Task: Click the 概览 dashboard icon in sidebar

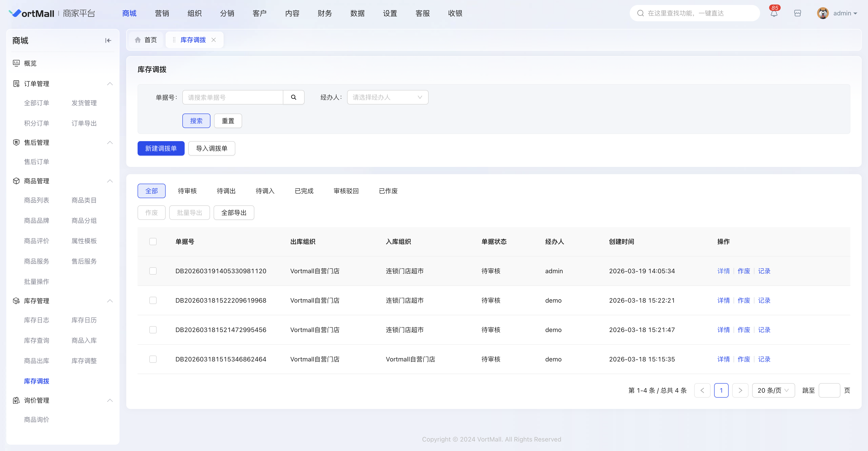Action: tap(16, 63)
